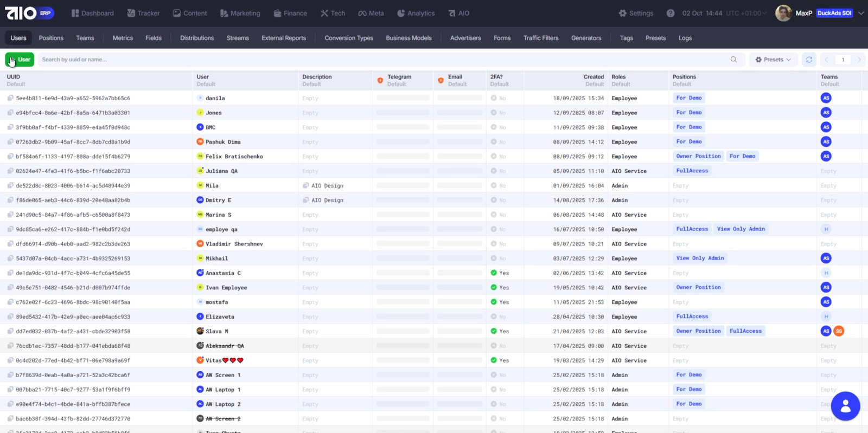Click the search magnifier icon
868x433 pixels.
[733, 60]
